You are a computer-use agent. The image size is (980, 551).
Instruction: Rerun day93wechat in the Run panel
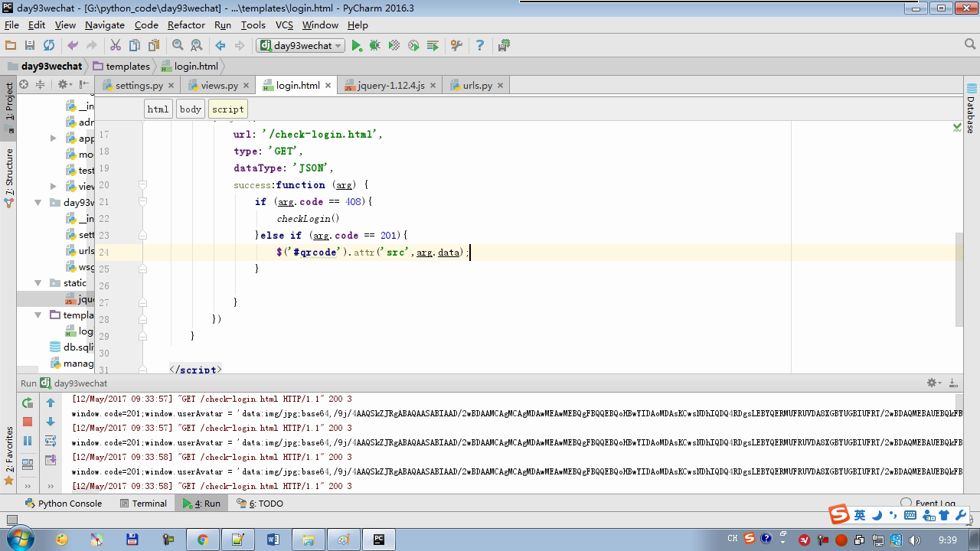(28, 403)
